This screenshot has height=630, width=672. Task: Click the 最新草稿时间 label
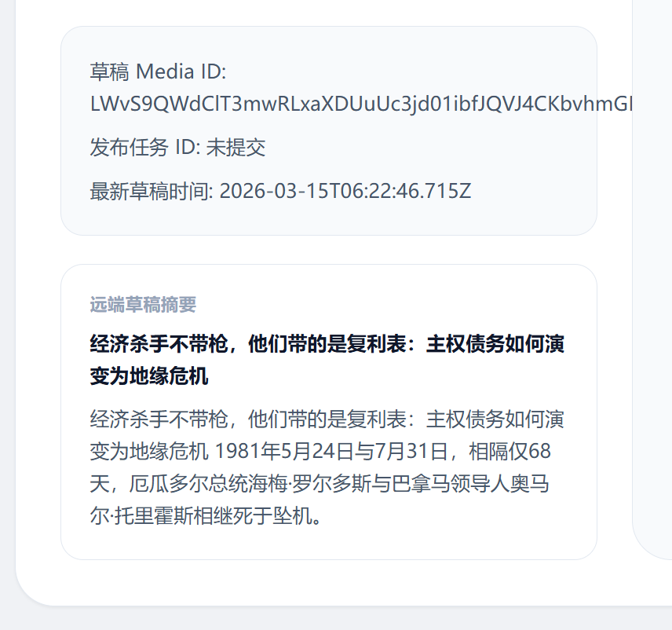(152, 191)
